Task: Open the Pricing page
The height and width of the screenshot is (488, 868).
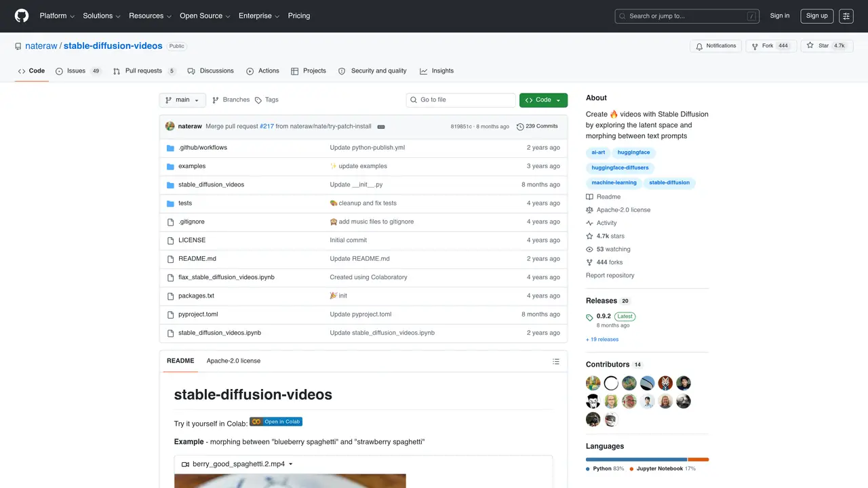Action: (299, 16)
